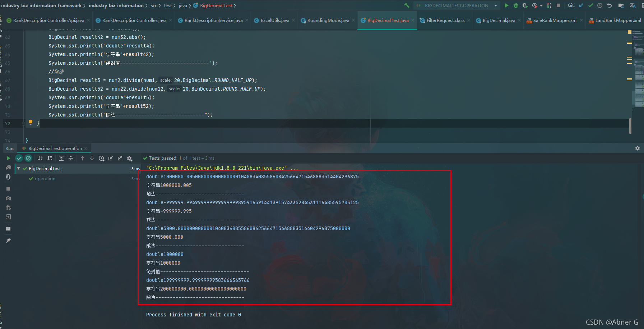Collapse all test results
The height and width of the screenshot is (329, 644).
tap(71, 158)
